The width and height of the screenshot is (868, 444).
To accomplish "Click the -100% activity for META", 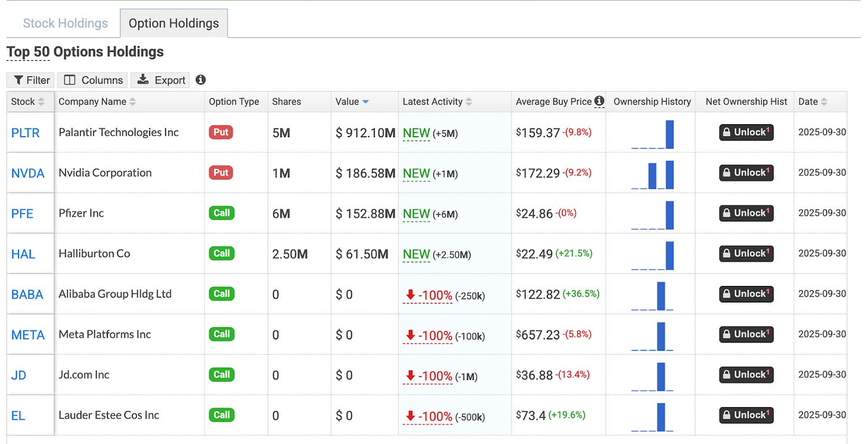I will click(x=427, y=335).
